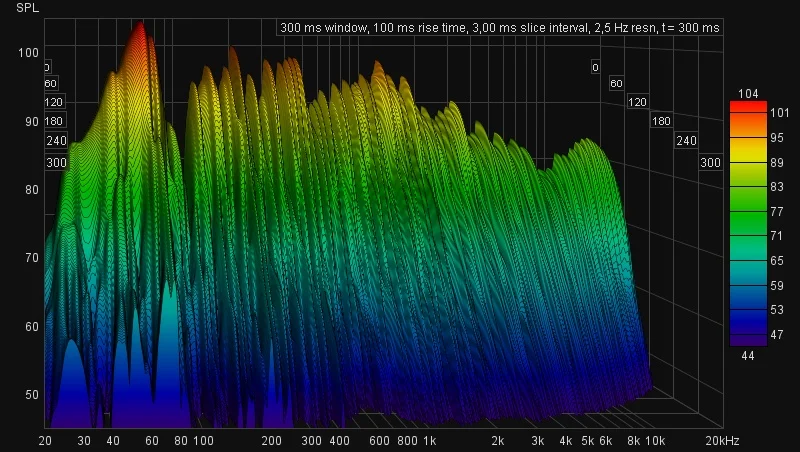Click the purple bottom band of color legend
Viewport: 800px width, 452px height.
click(748, 340)
